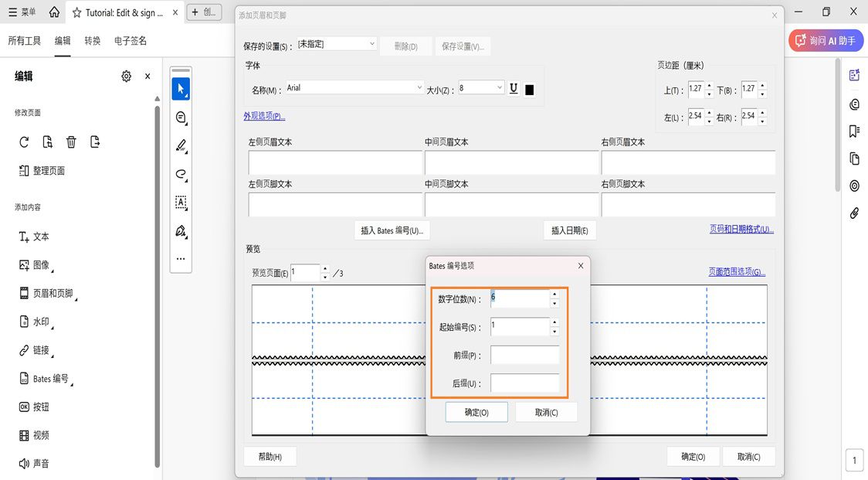Select the annotation selection arrow tool
This screenshot has width=868, height=480.
click(180, 88)
